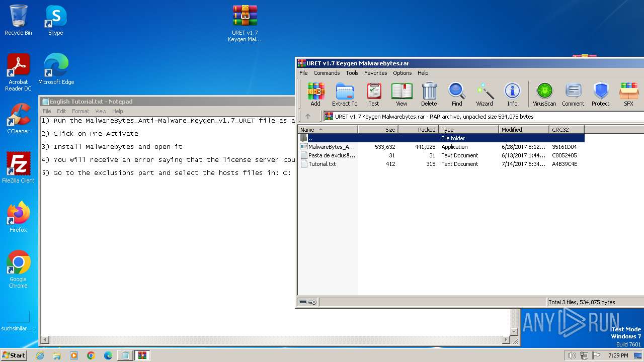Click the Extract To toolbar icon
Viewport: 644px width, 362px height.
(x=345, y=94)
